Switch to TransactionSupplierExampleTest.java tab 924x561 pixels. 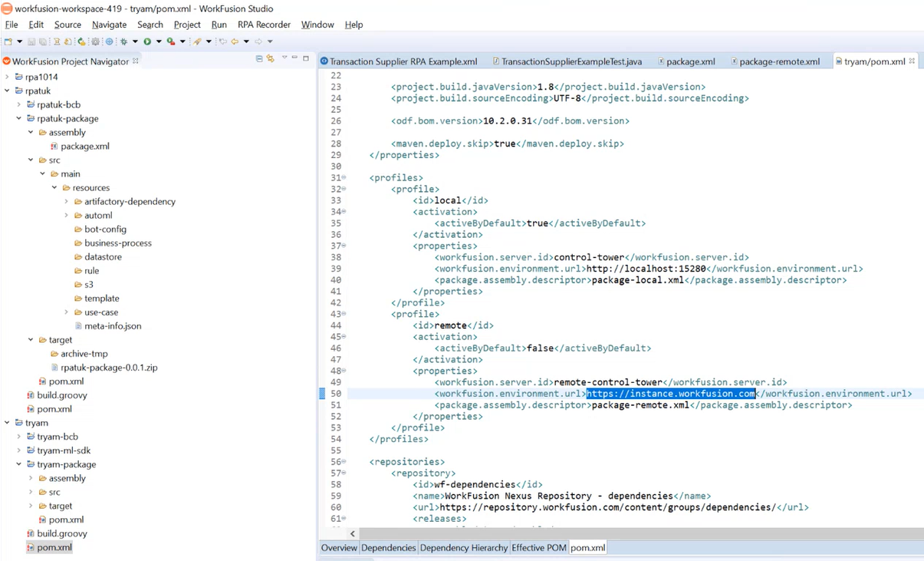(568, 61)
